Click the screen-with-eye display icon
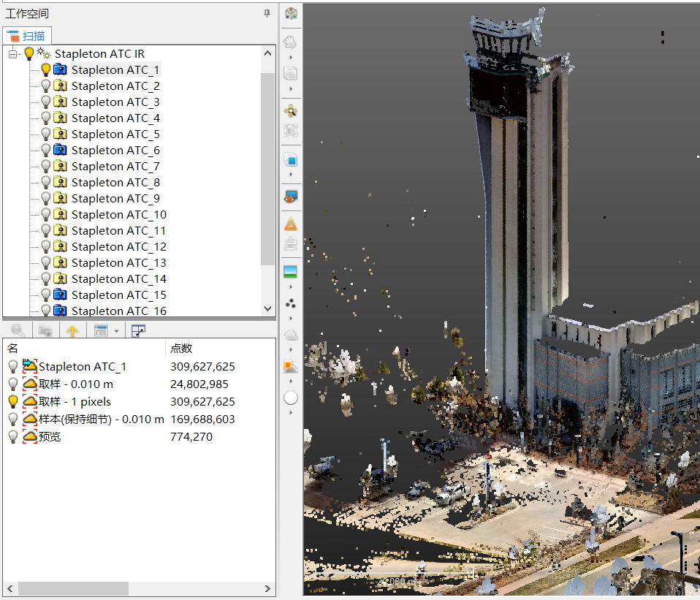 (290, 196)
